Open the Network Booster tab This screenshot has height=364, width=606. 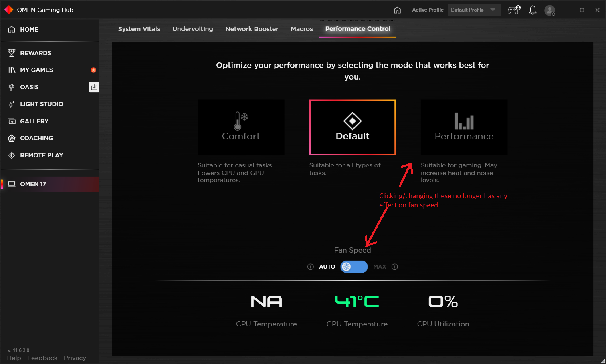[x=252, y=29]
